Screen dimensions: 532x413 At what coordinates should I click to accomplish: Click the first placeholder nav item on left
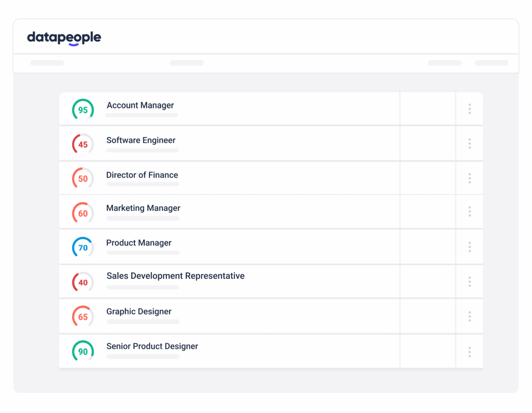click(x=47, y=63)
